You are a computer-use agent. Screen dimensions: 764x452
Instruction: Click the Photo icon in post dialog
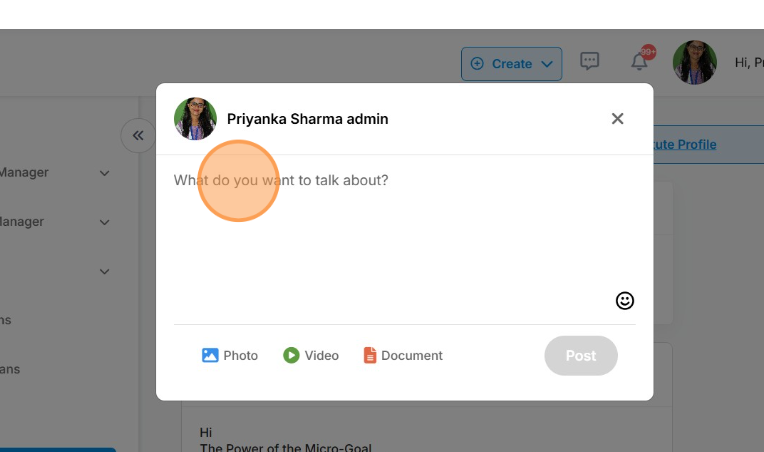(210, 355)
